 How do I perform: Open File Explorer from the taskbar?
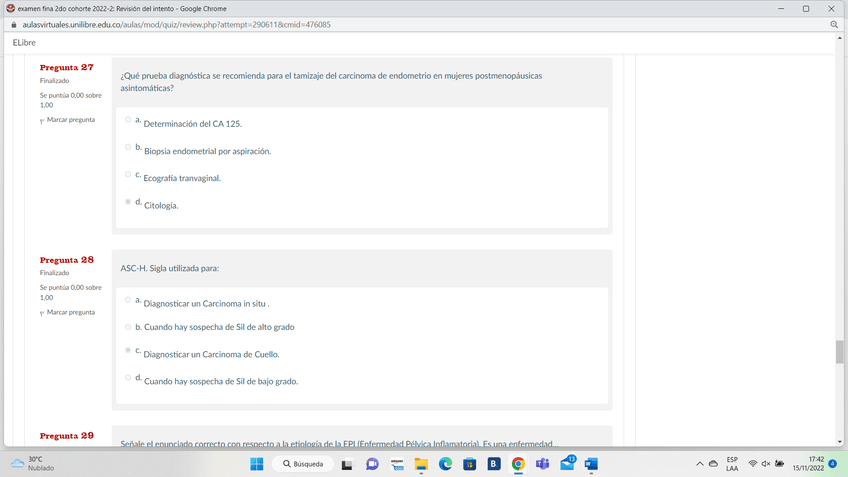click(x=421, y=464)
